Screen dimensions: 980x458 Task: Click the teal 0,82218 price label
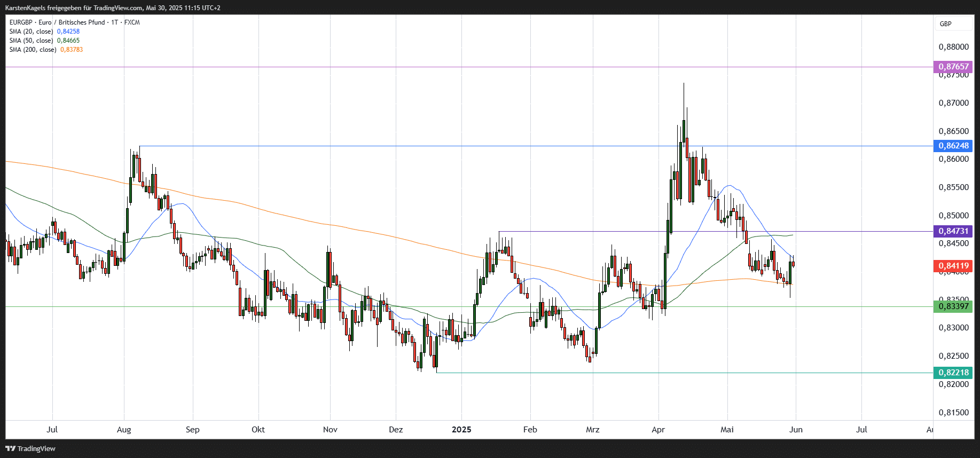953,373
